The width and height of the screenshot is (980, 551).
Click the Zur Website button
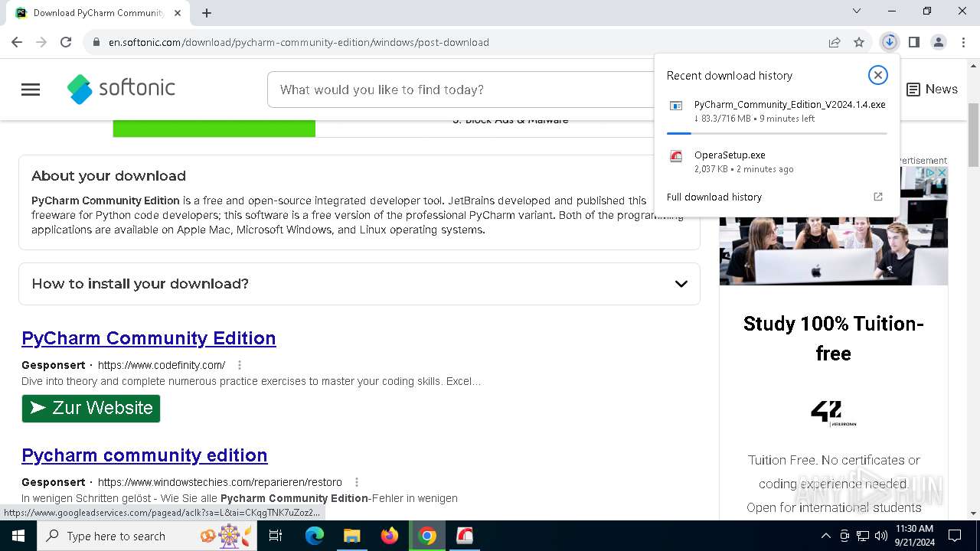(x=91, y=408)
